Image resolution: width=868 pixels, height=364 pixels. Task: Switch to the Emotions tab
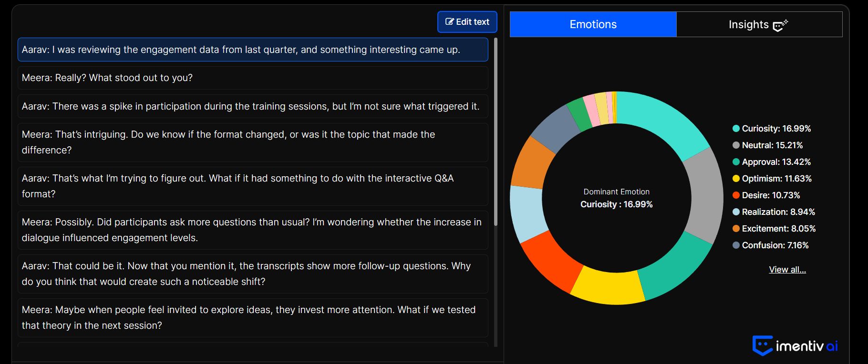(x=593, y=24)
